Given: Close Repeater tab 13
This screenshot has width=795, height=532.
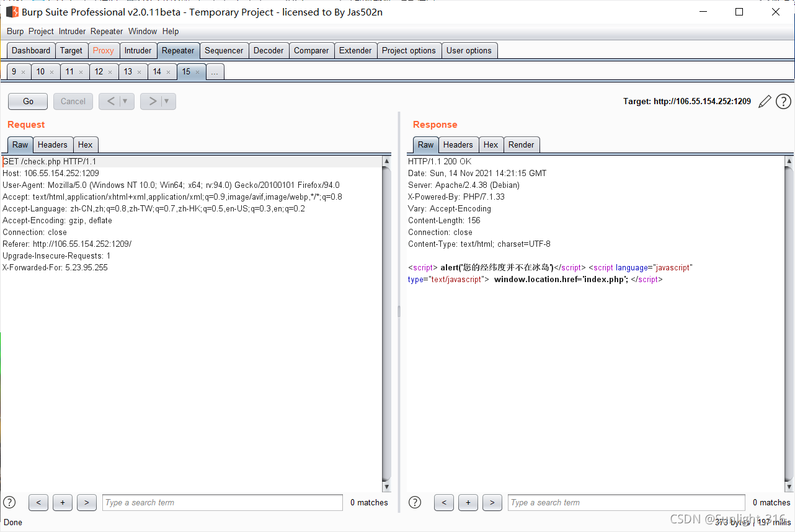Looking at the screenshot, I should point(139,72).
